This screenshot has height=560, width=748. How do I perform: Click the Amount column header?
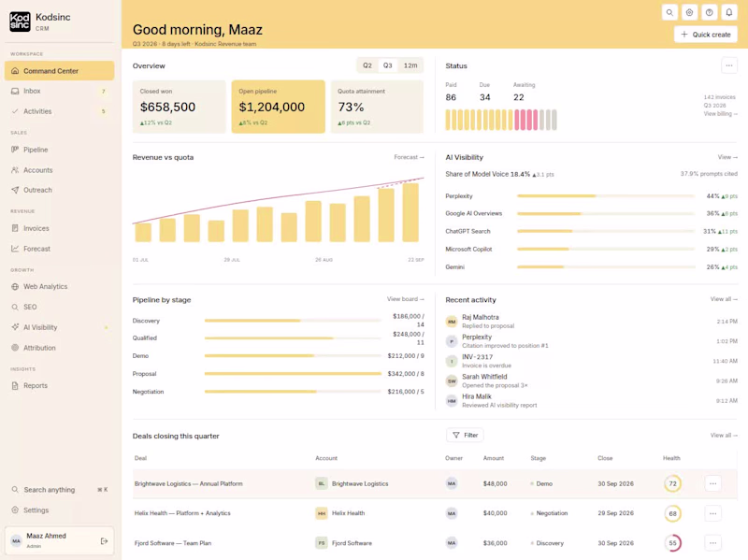pos(494,458)
